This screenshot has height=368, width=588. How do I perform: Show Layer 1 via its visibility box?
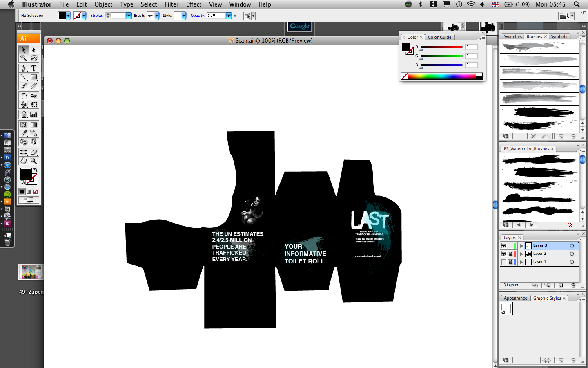coord(503,262)
